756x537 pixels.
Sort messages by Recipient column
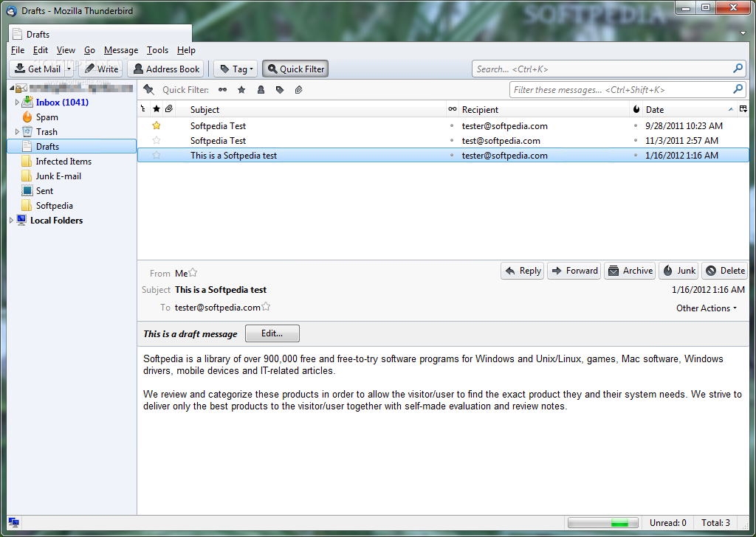click(544, 109)
